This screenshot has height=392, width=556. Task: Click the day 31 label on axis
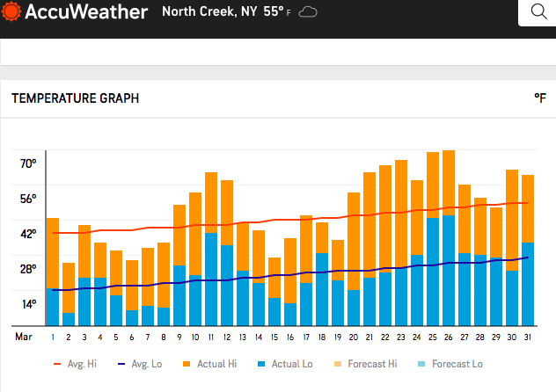tap(528, 337)
